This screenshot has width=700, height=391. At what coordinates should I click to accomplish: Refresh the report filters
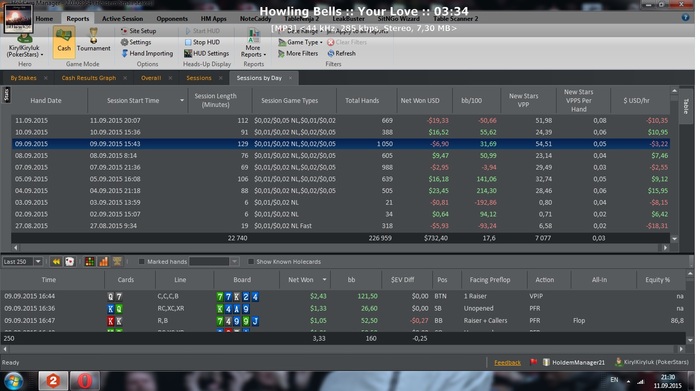[x=342, y=53]
